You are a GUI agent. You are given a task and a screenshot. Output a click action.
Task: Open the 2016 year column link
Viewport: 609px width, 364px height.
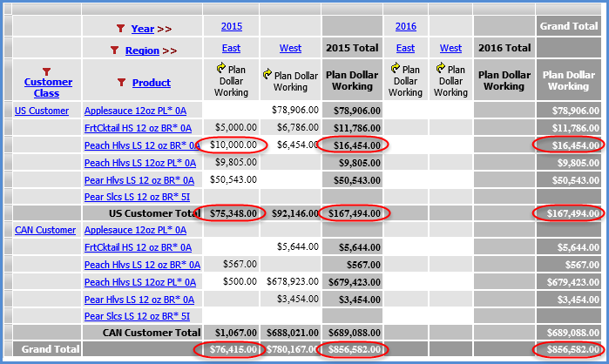(406, 26)
